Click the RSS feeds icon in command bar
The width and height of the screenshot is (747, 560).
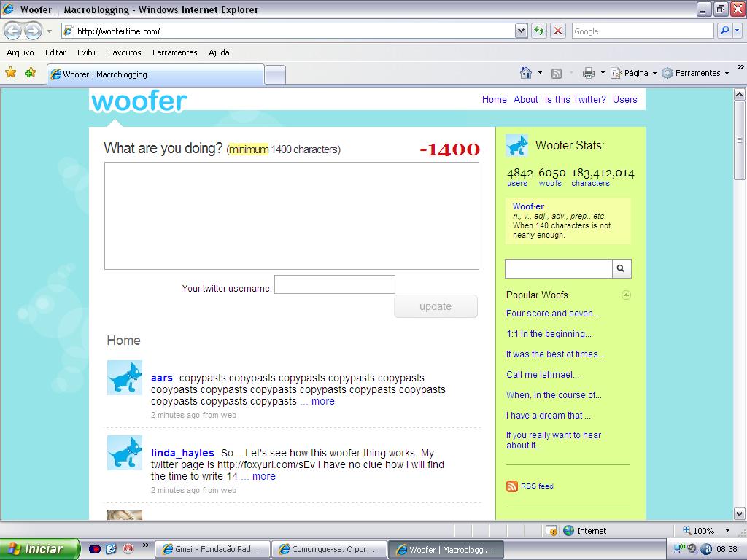coord(557,73)
